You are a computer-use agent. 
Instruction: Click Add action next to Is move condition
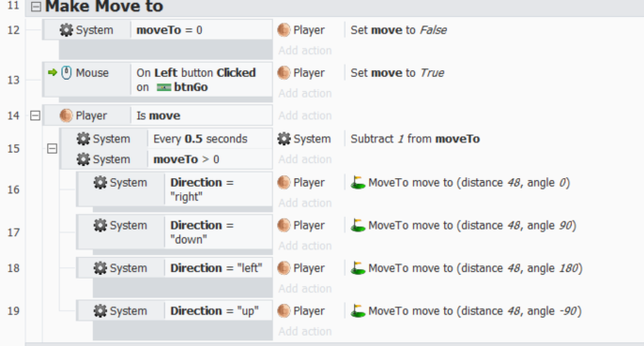coord(305,116)
